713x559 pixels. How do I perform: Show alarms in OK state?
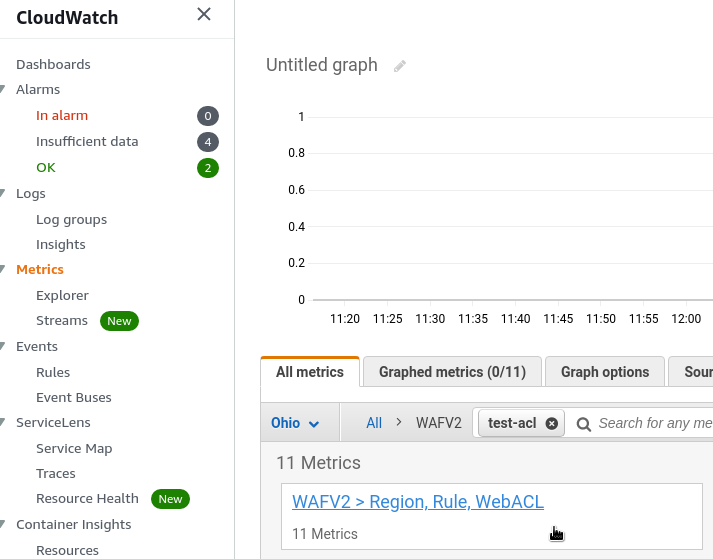coord(45,167)
